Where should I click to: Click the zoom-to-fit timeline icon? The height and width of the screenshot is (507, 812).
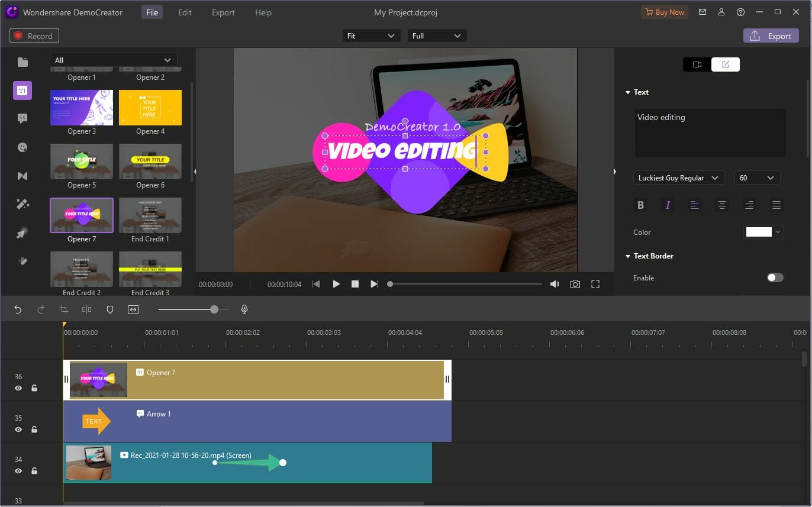coord(133,309)
